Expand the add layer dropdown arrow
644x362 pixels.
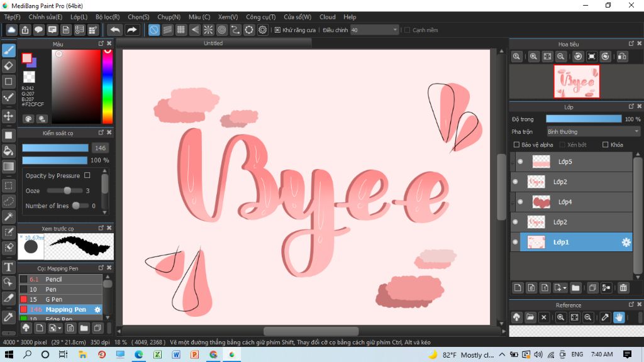pos(565,288)
